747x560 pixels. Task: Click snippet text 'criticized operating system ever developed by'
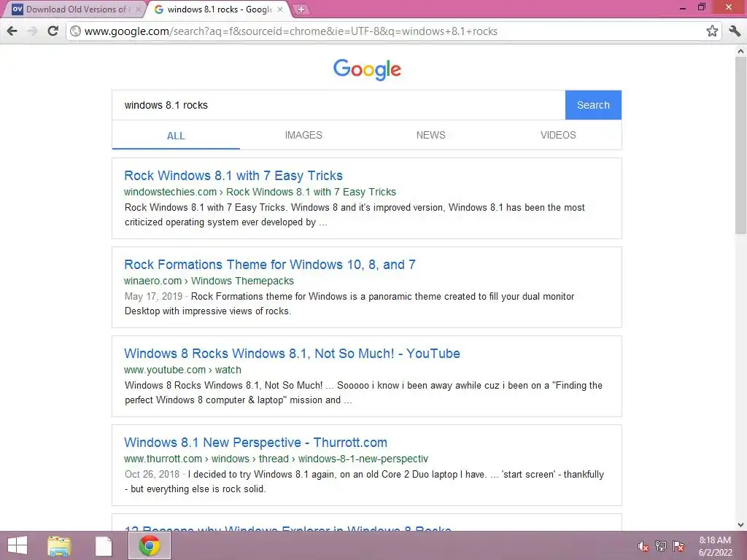click(220, 222)
